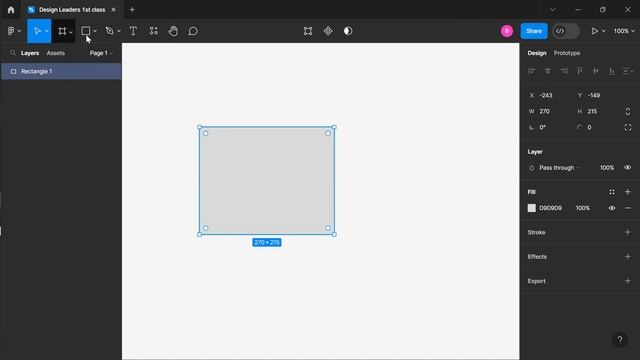This screenshot has height=360, width=640.
Task: Select Rectangle 1 layer in list
Action: (61, 71)
